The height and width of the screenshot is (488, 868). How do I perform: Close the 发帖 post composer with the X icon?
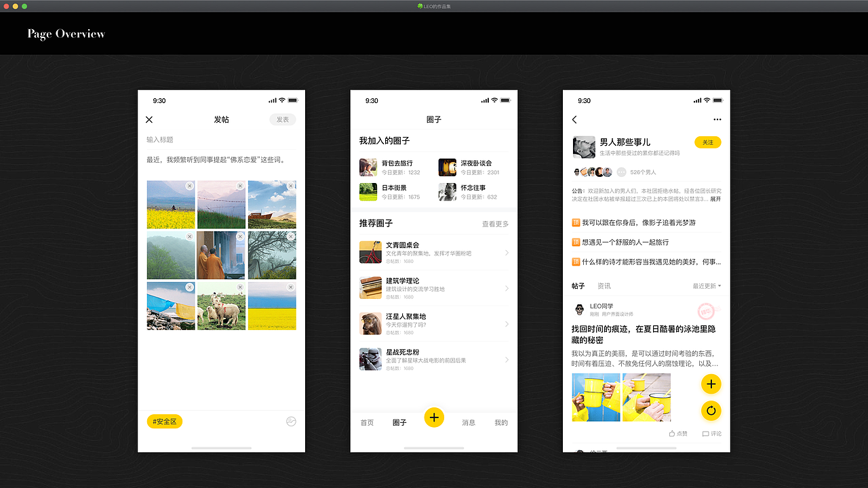coord(149,120)
